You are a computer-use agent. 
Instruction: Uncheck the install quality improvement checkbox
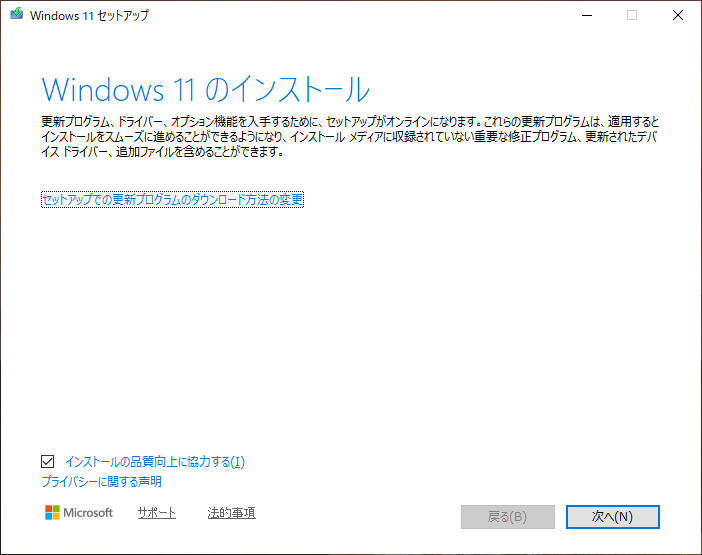pyautogui.click(x=48, y=462)
